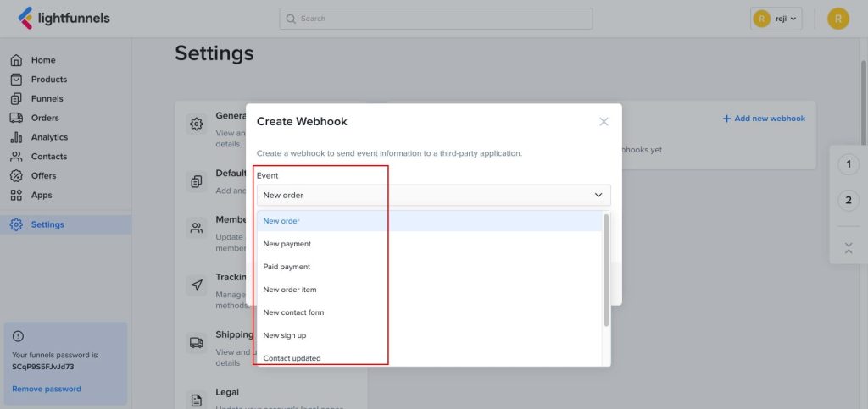The height and width of the screenshot is (409, 868).
Task: Click the Funnels pages icon
Action: point(17,98)
